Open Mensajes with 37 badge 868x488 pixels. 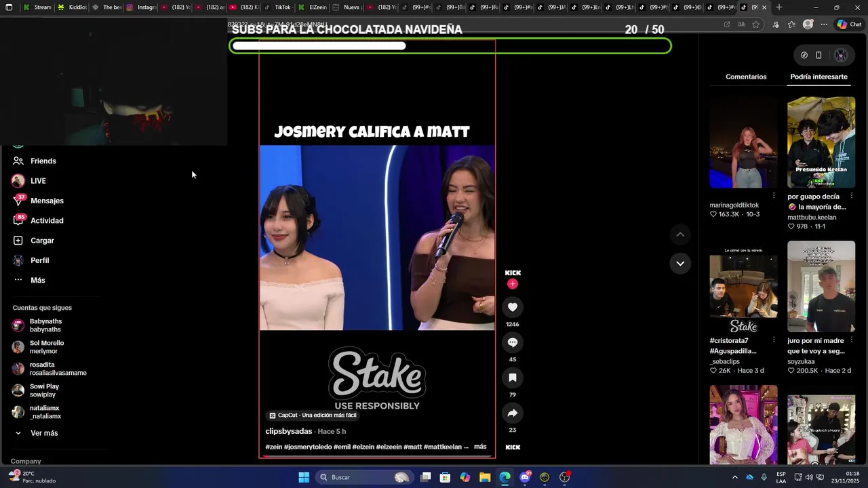click(x=39, y=201)
